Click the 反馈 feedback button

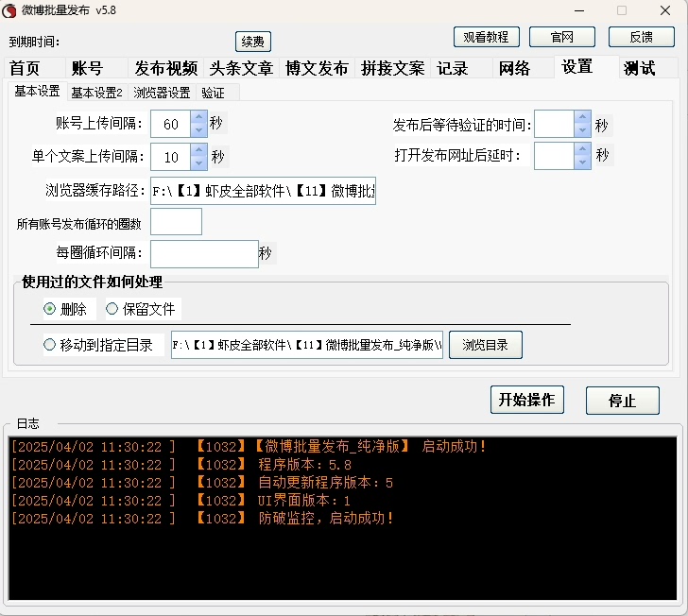(641, 37)
